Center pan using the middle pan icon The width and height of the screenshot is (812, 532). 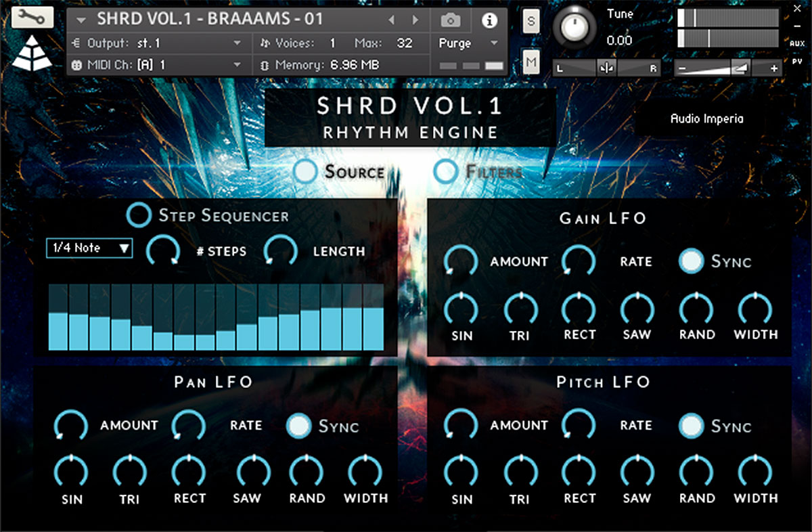pyautogui.click(x=606, y=68)
